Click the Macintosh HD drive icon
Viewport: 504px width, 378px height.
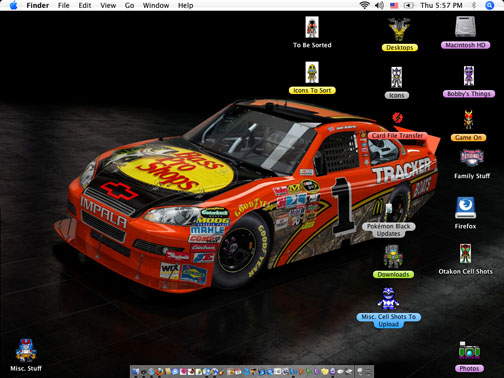tap(465, 27)
